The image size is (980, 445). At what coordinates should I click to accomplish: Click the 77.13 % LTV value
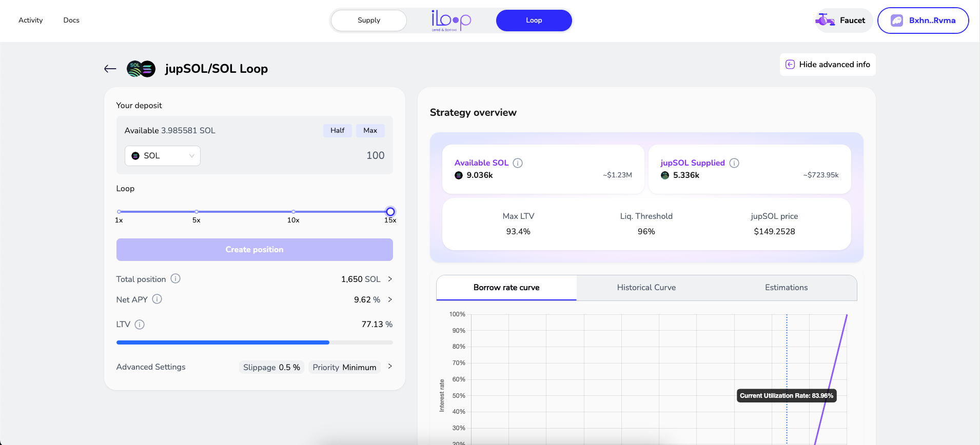click(377, 325)
